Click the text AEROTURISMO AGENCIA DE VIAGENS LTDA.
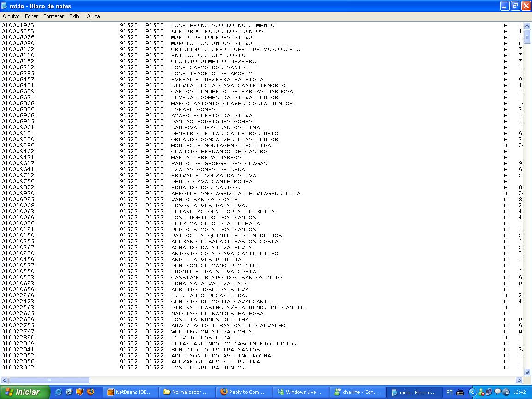This screenshot has width=532, height=399. [x=237, y=193]
